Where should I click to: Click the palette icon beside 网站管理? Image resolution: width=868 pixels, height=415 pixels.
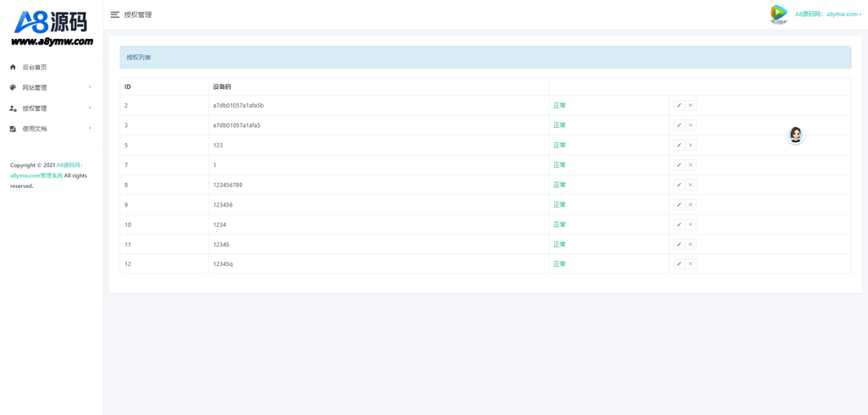[13, 87]
